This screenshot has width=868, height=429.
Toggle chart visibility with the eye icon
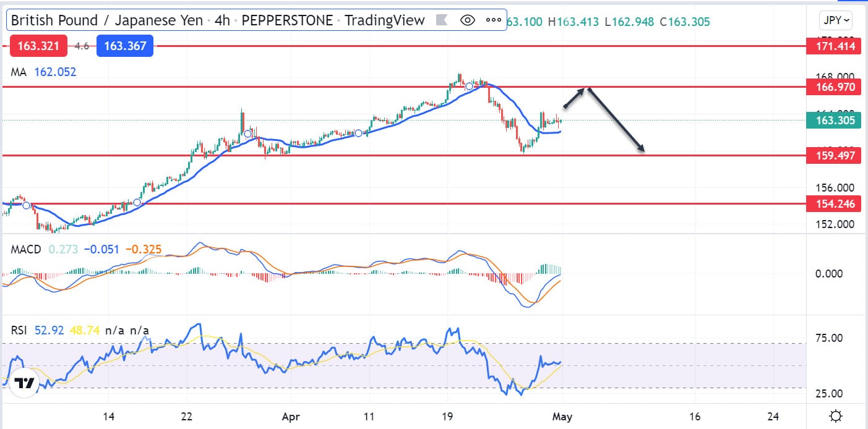[x=468, y=20]
